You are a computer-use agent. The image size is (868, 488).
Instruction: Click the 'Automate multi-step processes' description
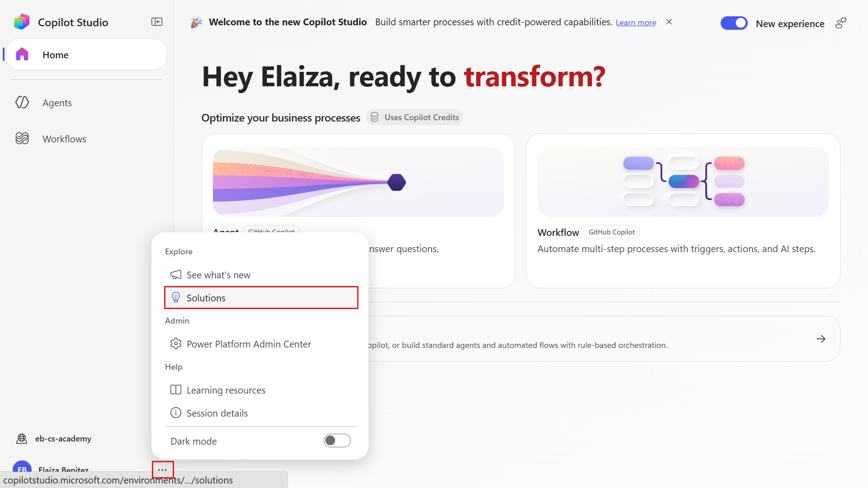click(x=676, y=249)
